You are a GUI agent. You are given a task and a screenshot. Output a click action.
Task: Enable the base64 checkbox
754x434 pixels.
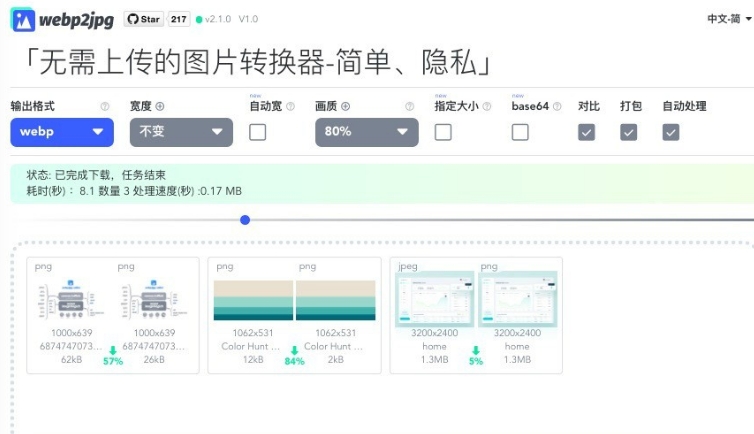point(520,132)
